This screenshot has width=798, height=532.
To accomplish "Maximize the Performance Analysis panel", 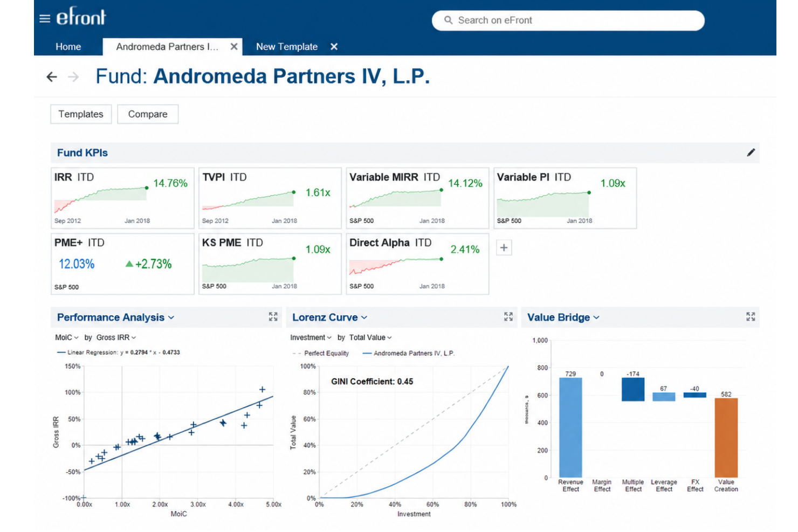I will 273,317.
